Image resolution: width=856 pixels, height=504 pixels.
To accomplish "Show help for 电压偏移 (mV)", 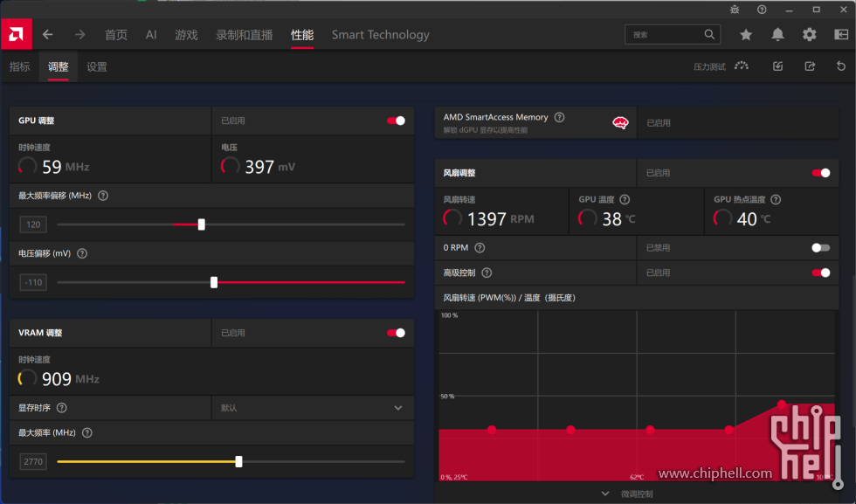I will [82, 253].
